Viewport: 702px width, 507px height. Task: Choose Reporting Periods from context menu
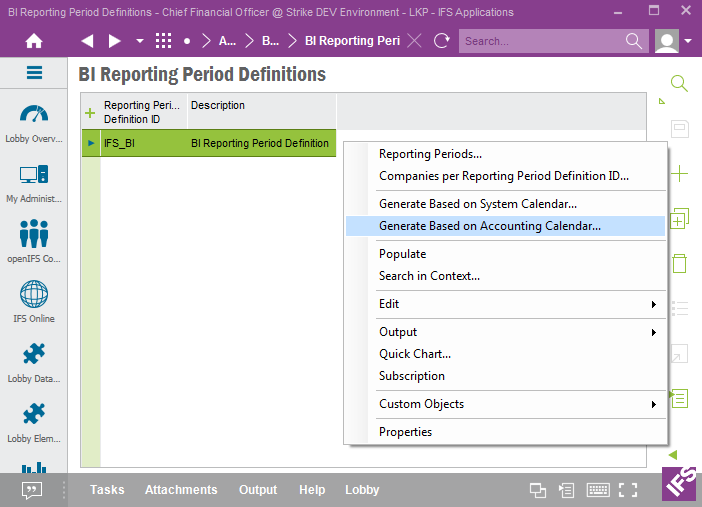pyautogui.click(x=430, y=154)
